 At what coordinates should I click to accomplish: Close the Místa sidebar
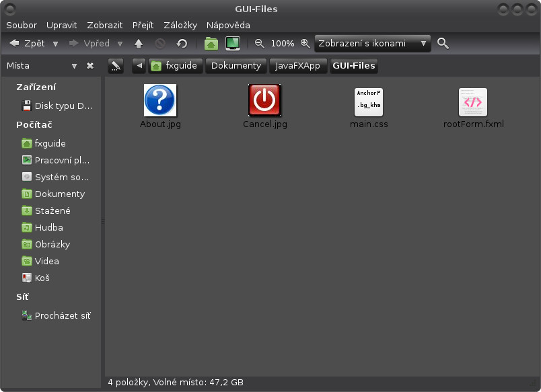click(90, 65)
